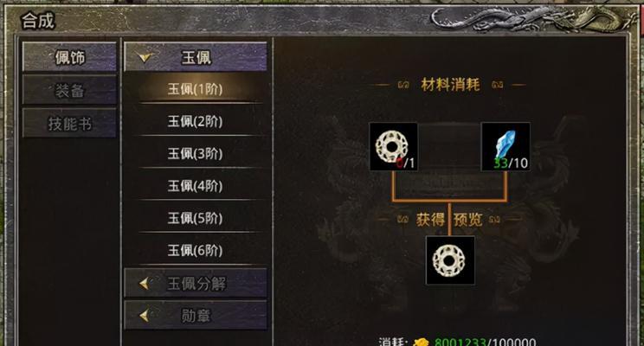The width and height of the screenshot is (644, 346).
Task: Collapse the 玉佩 category arrow
Action: (x=145, y=57)
